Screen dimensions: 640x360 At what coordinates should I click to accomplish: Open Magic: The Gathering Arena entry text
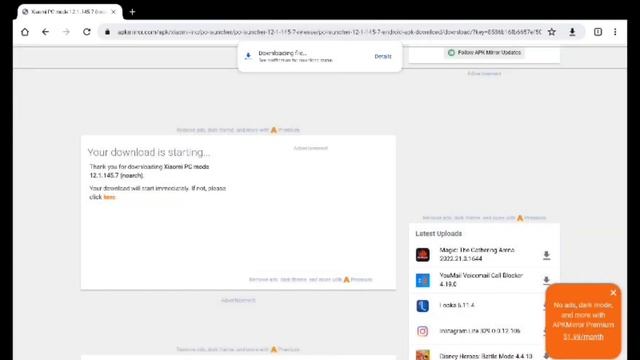point(477,254)
